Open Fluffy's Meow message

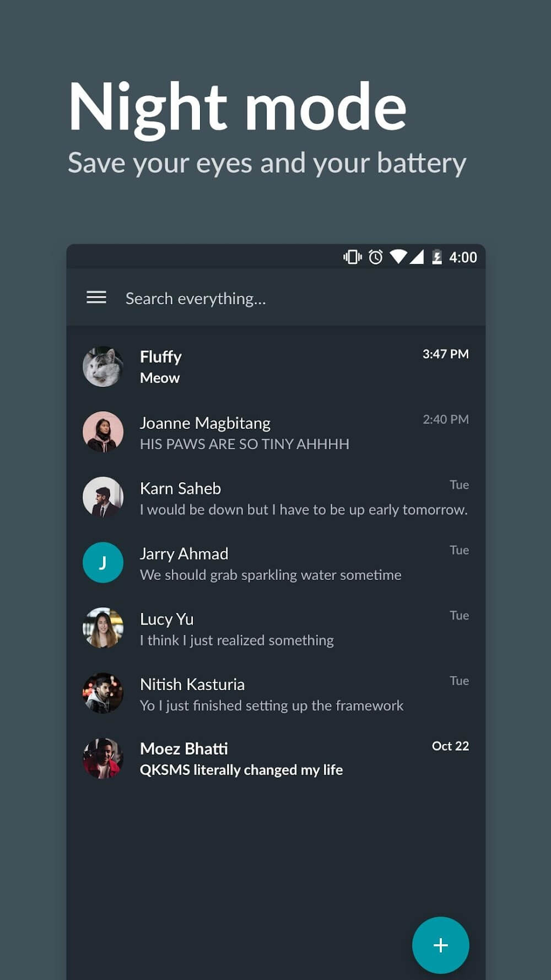275,367
